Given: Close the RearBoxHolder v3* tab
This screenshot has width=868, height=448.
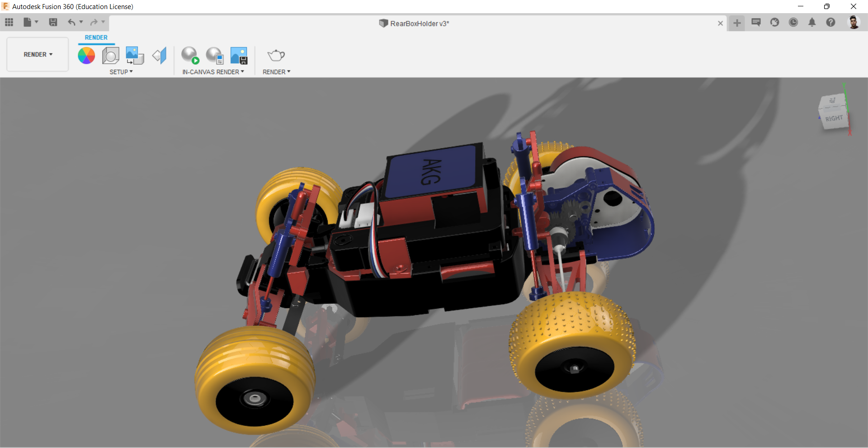Looking at the screenshot, I should click(720, 24).
